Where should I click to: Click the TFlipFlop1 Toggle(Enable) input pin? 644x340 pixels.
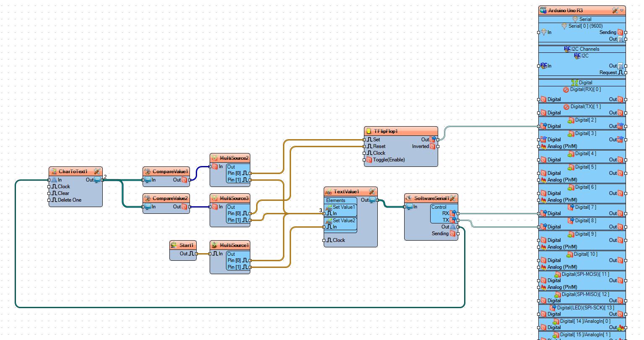point(364,160)
